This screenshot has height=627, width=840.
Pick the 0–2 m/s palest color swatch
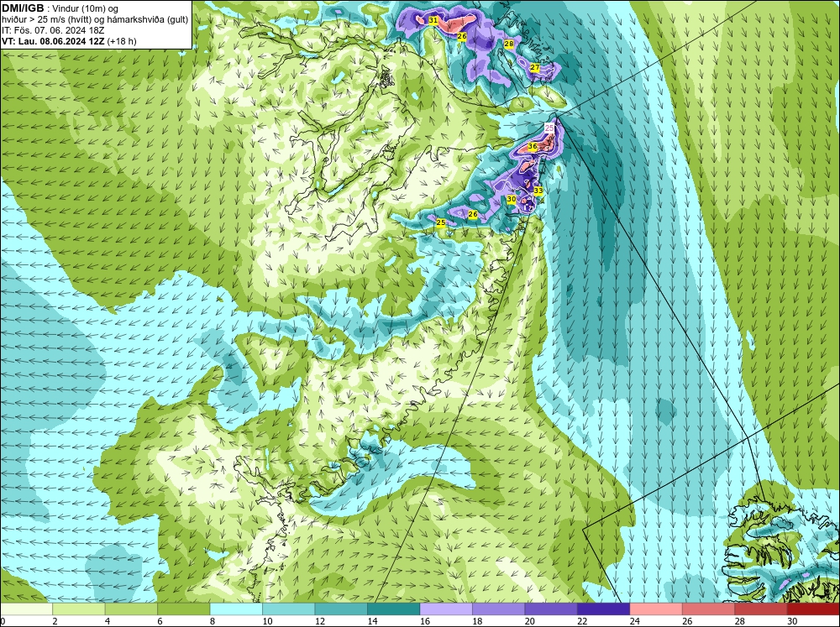click(x=26, y=609)
